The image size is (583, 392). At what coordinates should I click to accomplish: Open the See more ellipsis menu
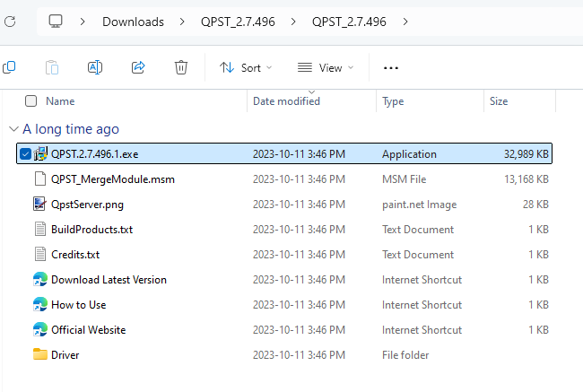click(390, 67)
